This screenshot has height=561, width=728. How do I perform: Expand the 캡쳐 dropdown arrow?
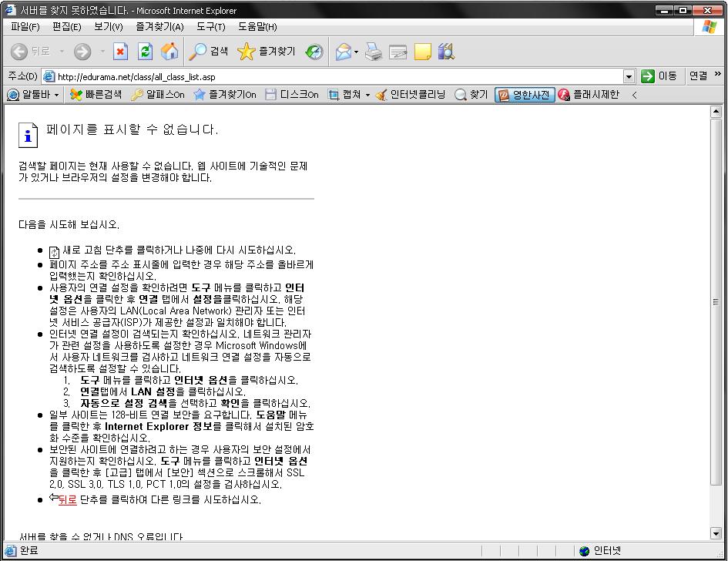point(367,95)
